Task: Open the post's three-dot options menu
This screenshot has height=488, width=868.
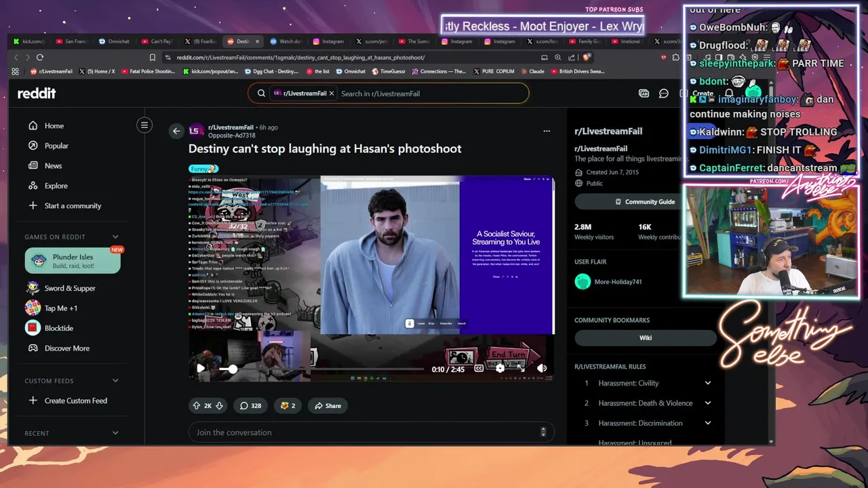Action: [x=547, y=131]
